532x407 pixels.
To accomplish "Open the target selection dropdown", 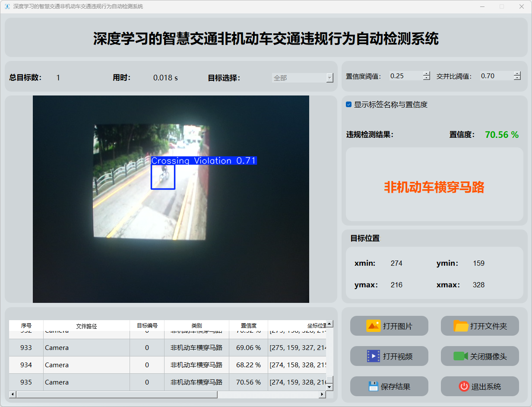I will click(x=329, y=78).
